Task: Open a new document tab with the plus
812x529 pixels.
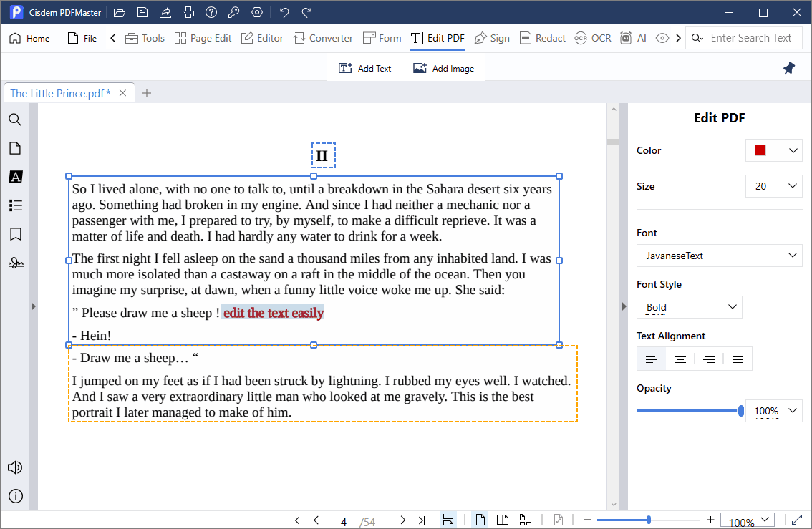Action: [x=147, y=93]
